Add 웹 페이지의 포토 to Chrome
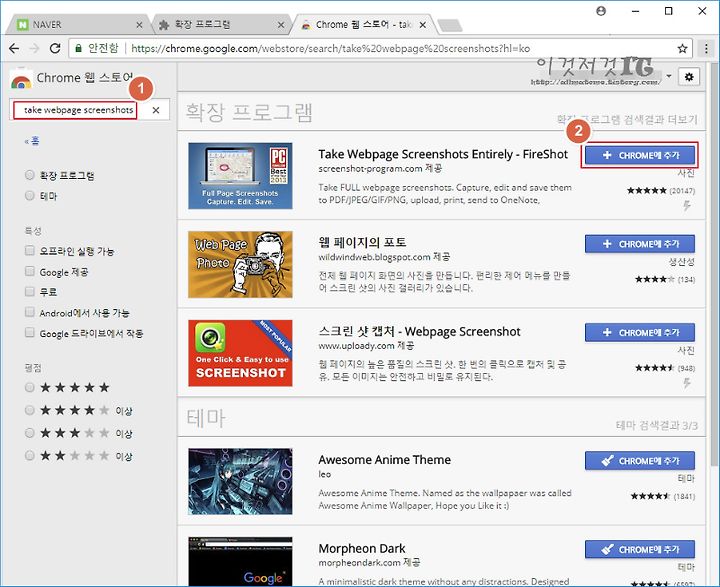Viewport: 720px width, 587px height. (640, 244)
